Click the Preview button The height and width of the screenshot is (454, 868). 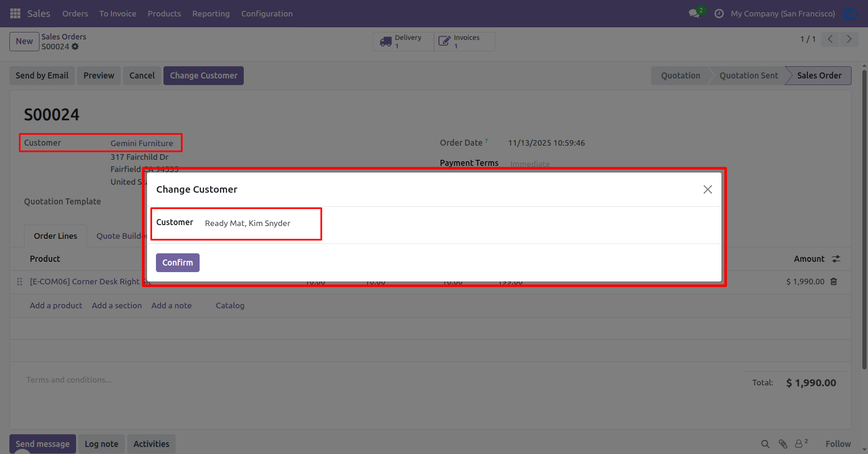coord(99,76)
